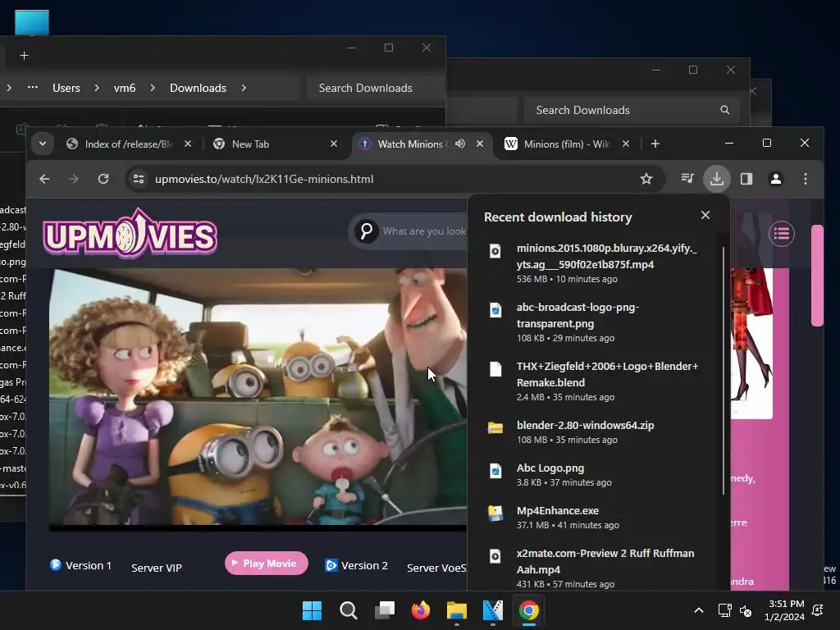Expand chevron after Users breadcrumb
The width and height of the screenshot is (840, 630).
tap(97, 88)
